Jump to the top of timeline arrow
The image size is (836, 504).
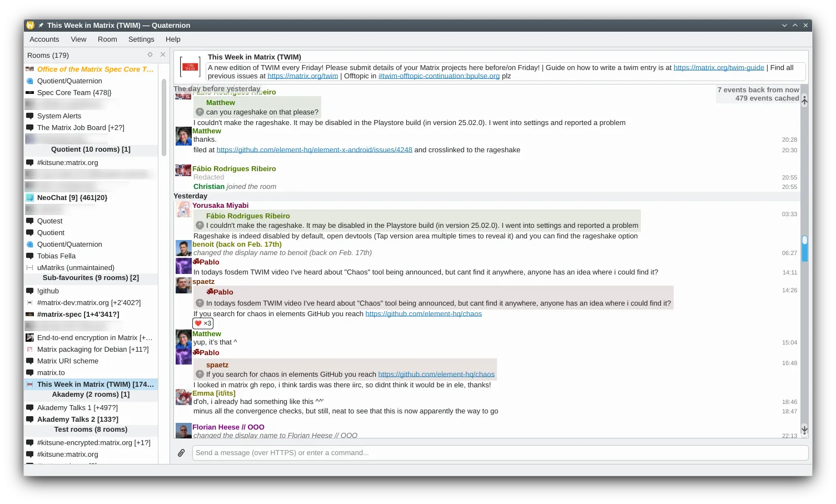click(x=804, y=101)
